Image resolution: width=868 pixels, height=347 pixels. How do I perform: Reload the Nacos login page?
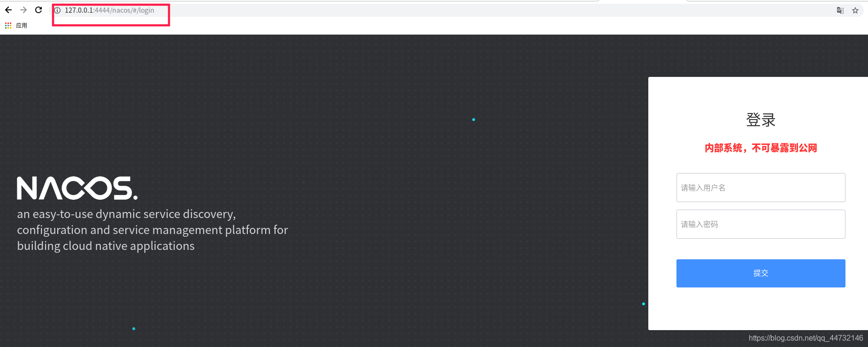click(x=38, y=10)
